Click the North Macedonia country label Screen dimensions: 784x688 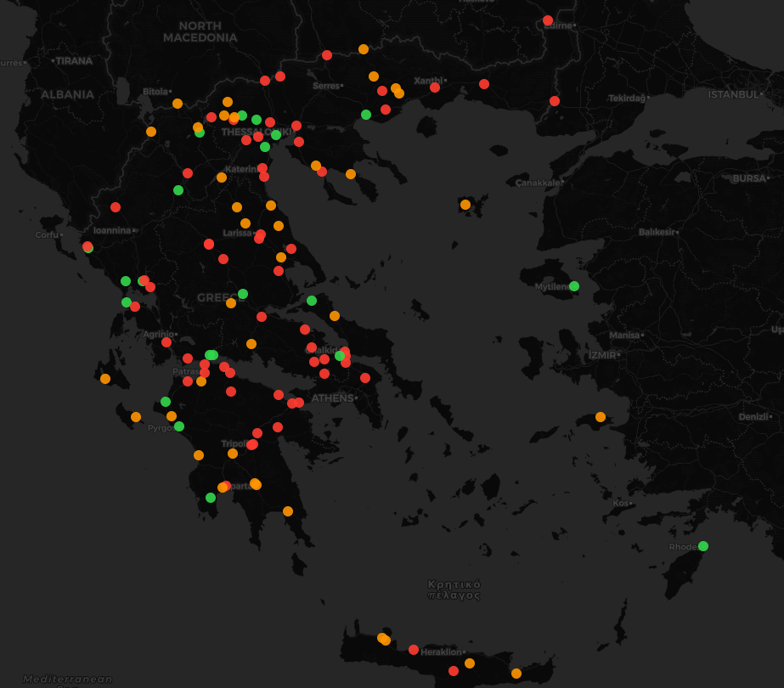click(200, 32)
